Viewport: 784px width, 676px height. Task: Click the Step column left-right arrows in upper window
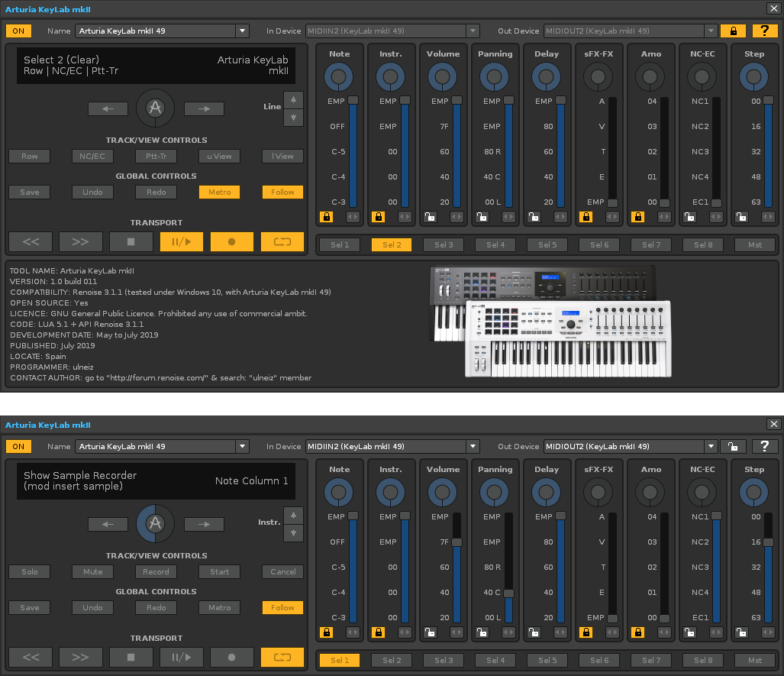768,217
